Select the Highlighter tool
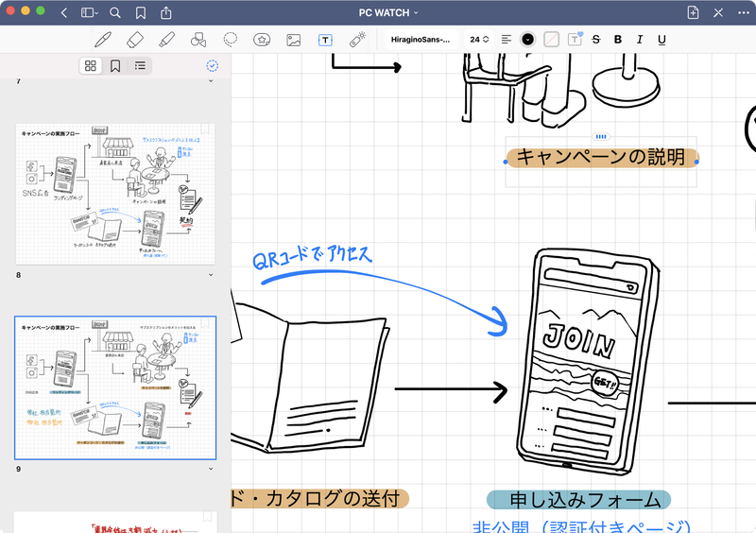 tap(167, 40)
